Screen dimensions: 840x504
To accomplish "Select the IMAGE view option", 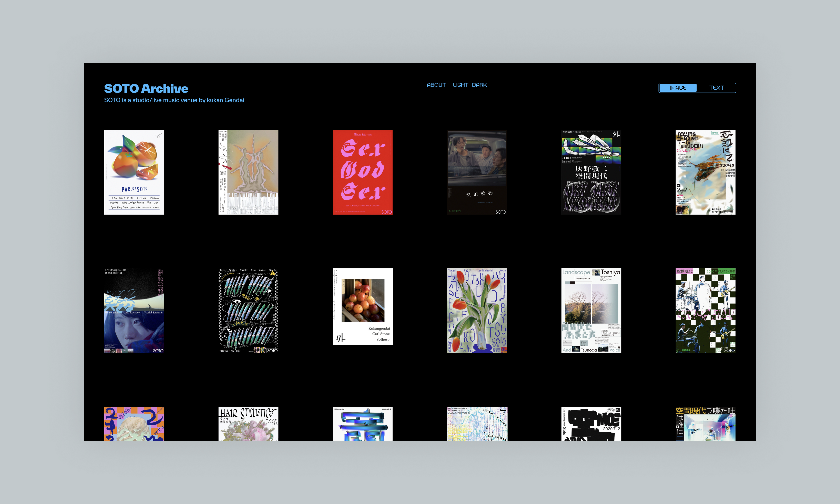I will 678,88.
